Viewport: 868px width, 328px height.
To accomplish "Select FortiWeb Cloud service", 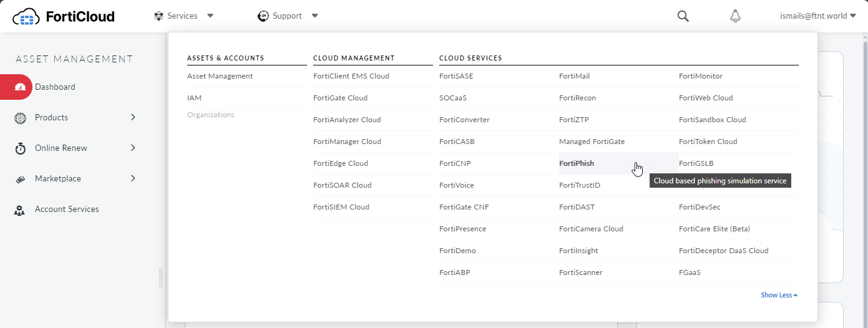I will 706,98.
